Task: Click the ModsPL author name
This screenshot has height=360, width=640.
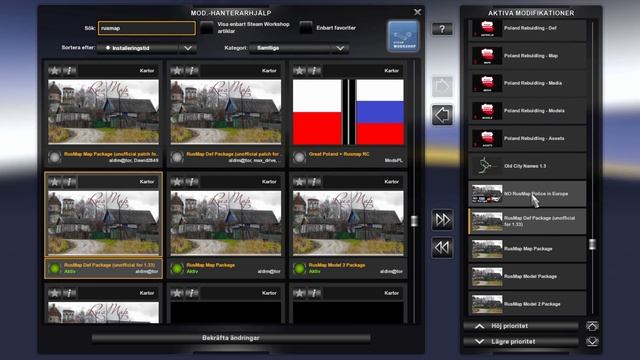Action: 393,161
